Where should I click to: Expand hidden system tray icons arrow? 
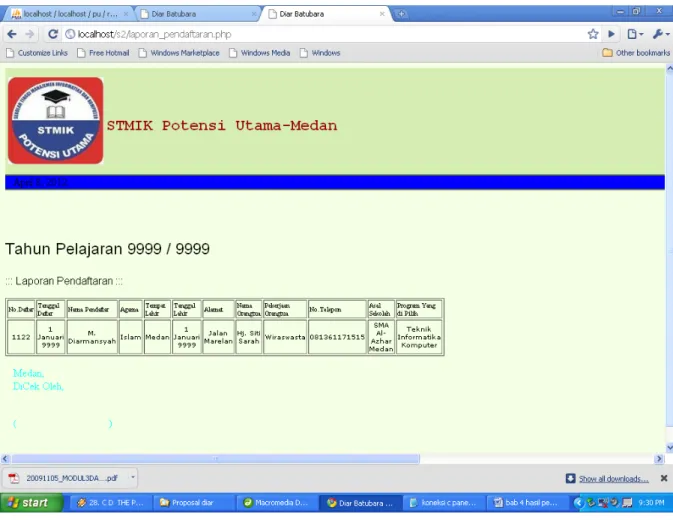pos(578,502)
